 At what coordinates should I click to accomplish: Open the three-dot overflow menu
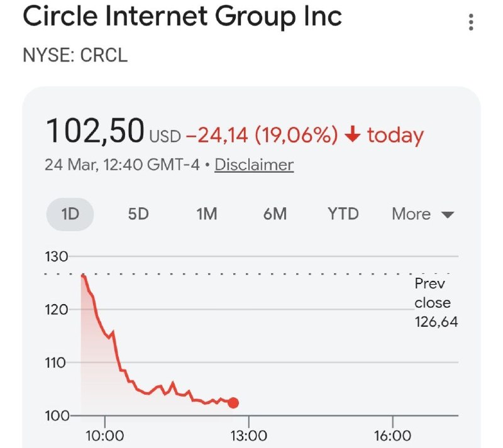tap(471, 23)
